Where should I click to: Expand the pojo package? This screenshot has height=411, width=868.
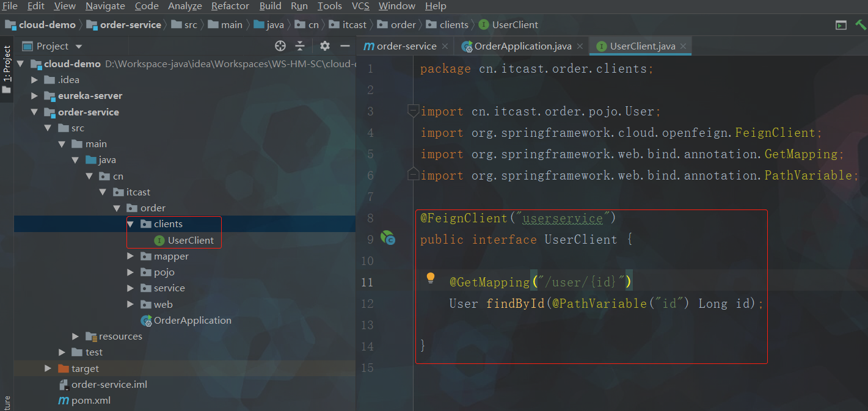click(130, 272)
